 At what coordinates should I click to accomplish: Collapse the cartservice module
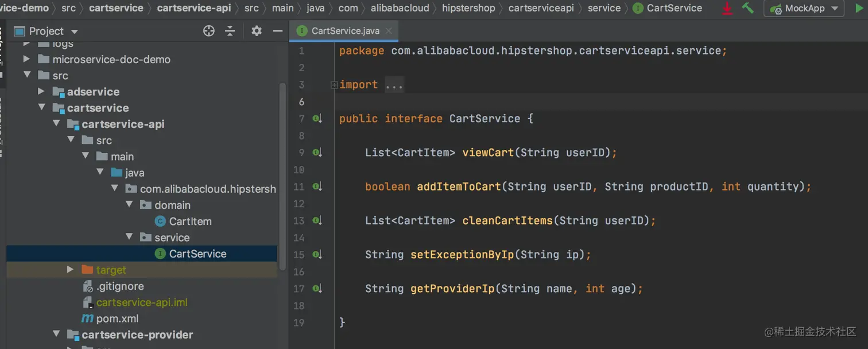tap(41, 107)
